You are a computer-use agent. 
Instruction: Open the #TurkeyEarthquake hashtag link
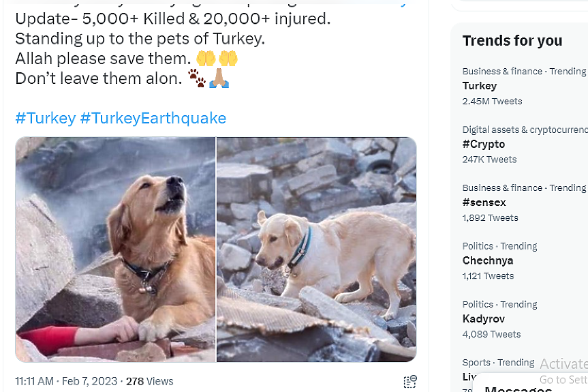pos(153,118)
